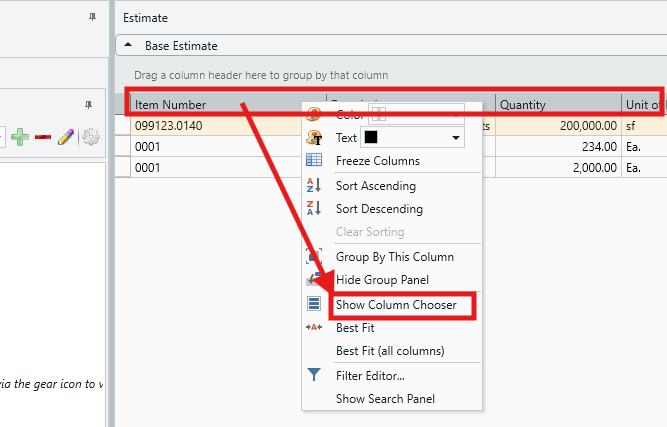Open the gear settings icon
The image size is (667, 427).
91,137
